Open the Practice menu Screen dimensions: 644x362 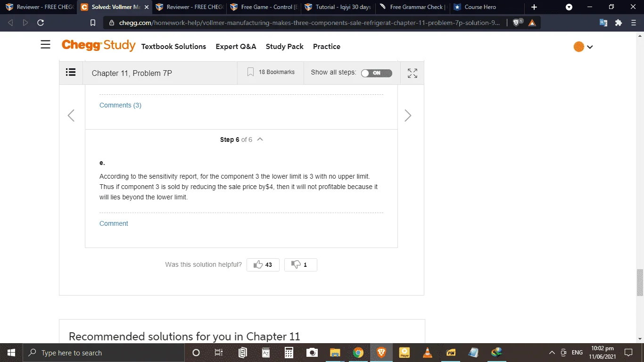tap(327, 47)
